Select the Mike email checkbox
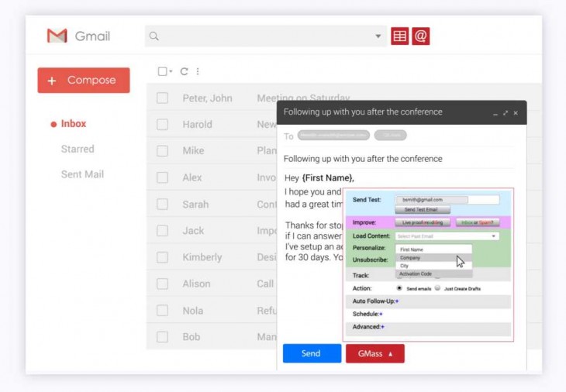Viewport: 566px width, 392px height. pos(163,151)
